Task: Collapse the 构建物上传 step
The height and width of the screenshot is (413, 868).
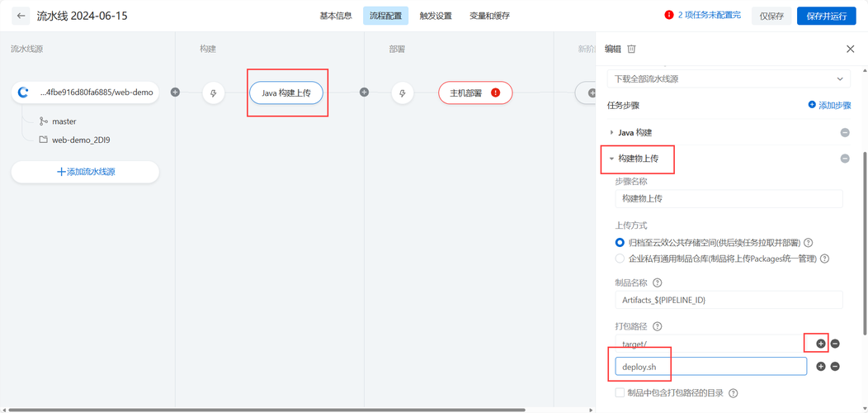Action: click(611, 159)
